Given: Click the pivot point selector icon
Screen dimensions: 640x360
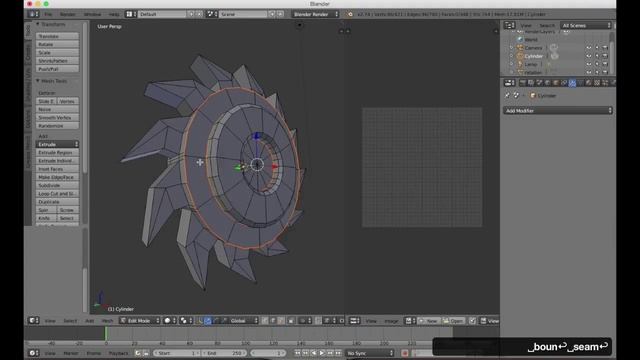Looking at the screenshot, I should pos(186,321).
